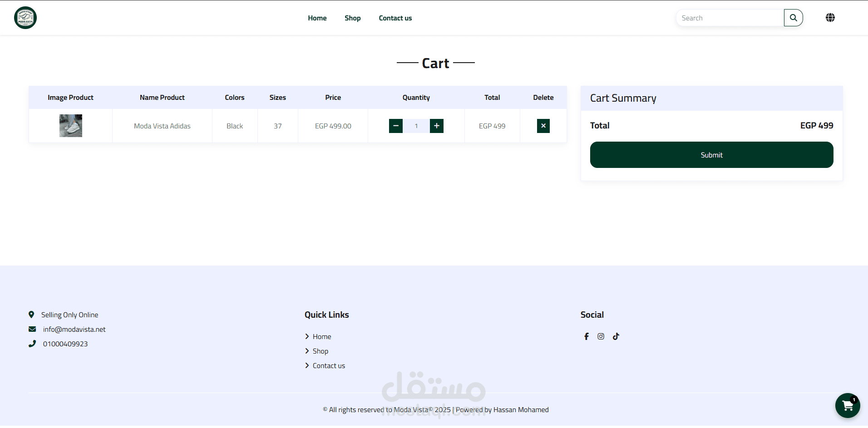Image resolution: width=868 pixels, height=428 pixels.
Task: Click the Delete column header
Action: (x=543, y=97)
